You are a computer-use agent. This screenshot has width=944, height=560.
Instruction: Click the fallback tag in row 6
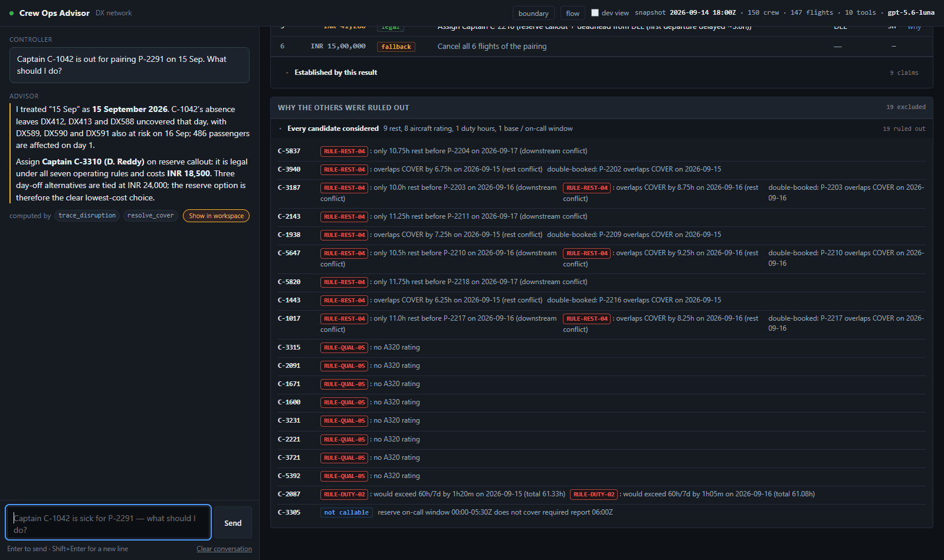(x=396, y=47)
